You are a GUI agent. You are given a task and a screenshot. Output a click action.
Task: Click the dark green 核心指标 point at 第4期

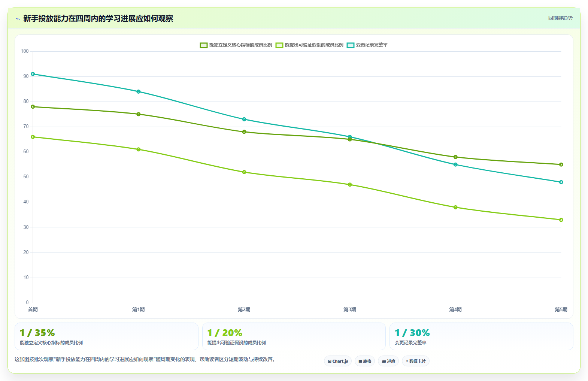click(x=455, y=157)
